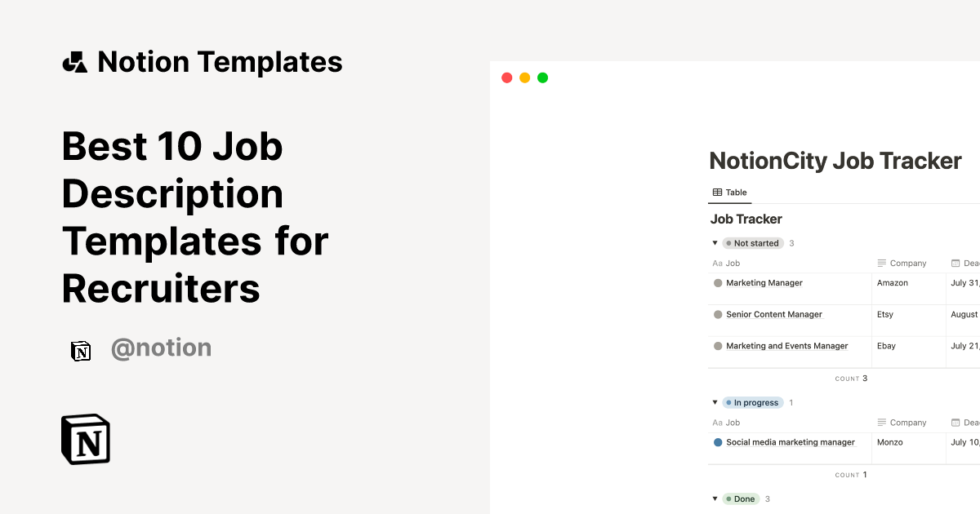980x514 pixels.
Task: Collapse the Done group
Action: [x=715, y=498]
